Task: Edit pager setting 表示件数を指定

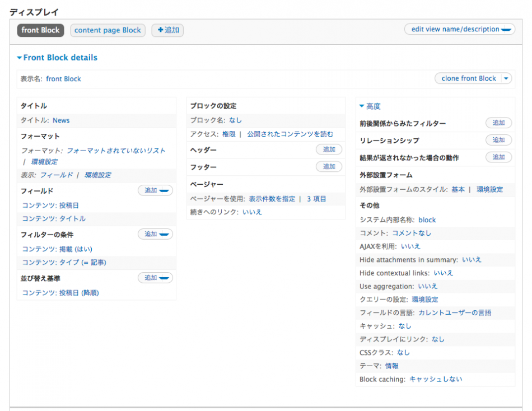Action: (x=272, y=198)
